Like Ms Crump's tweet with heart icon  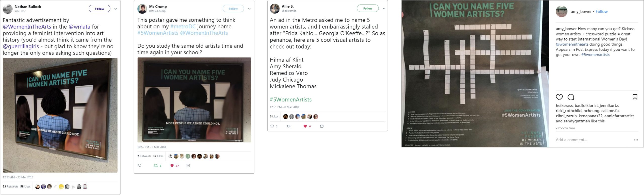(x=172, y=166)
